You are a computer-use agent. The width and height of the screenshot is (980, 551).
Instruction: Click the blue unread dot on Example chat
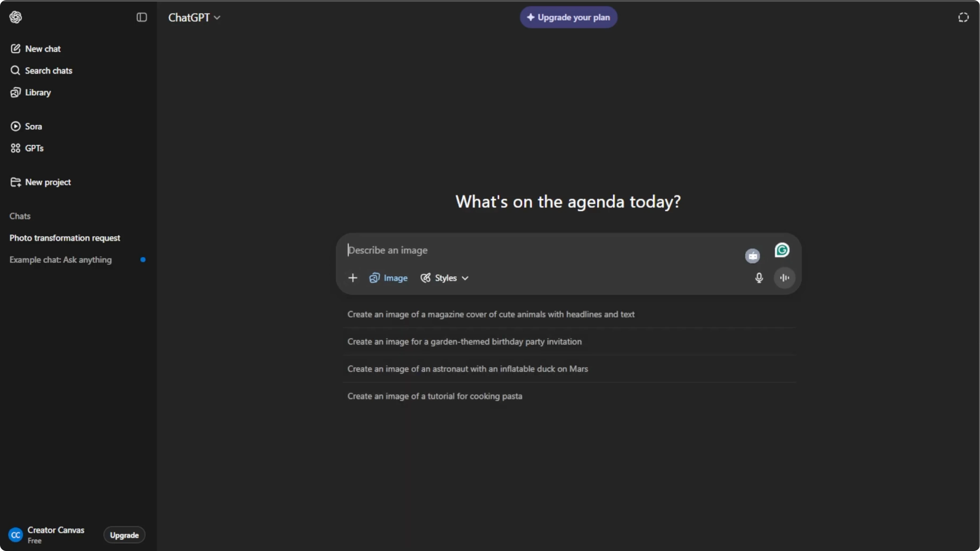pos(143,260)
